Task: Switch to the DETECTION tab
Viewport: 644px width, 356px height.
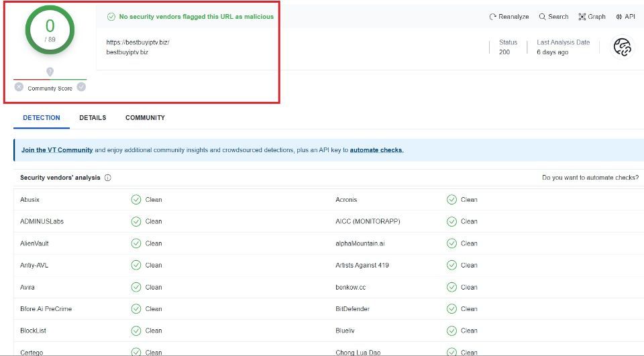Action: [42, 118]
